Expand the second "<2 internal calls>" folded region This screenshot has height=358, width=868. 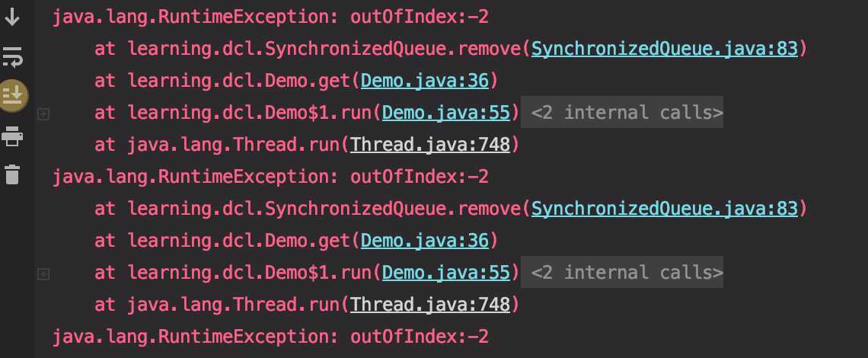click(x=622, y=272)
